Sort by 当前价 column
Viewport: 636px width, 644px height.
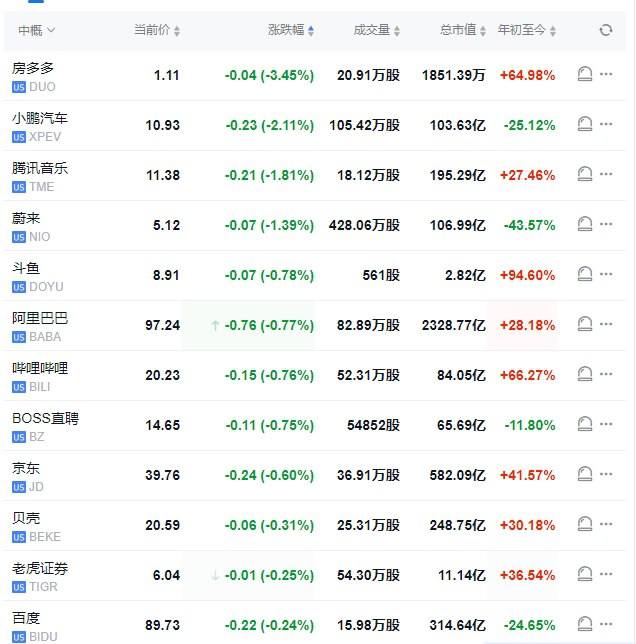pyautogui.click(x=157, y=30)
